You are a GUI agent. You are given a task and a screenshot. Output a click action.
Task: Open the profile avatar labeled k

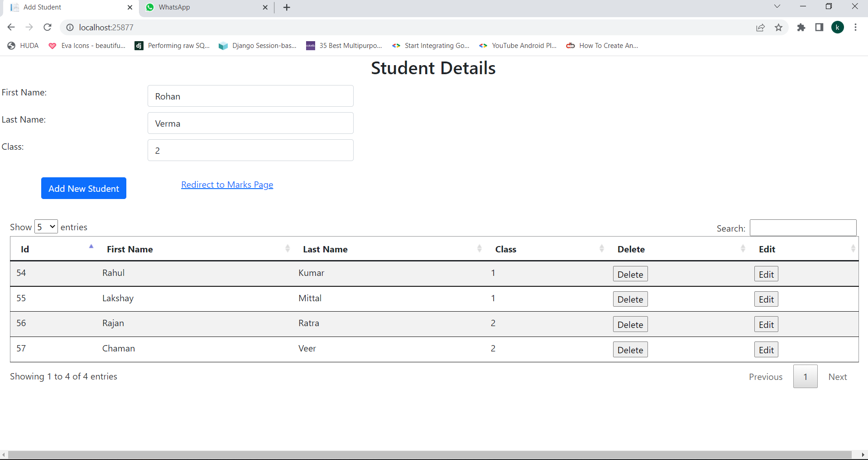[838, 28]
